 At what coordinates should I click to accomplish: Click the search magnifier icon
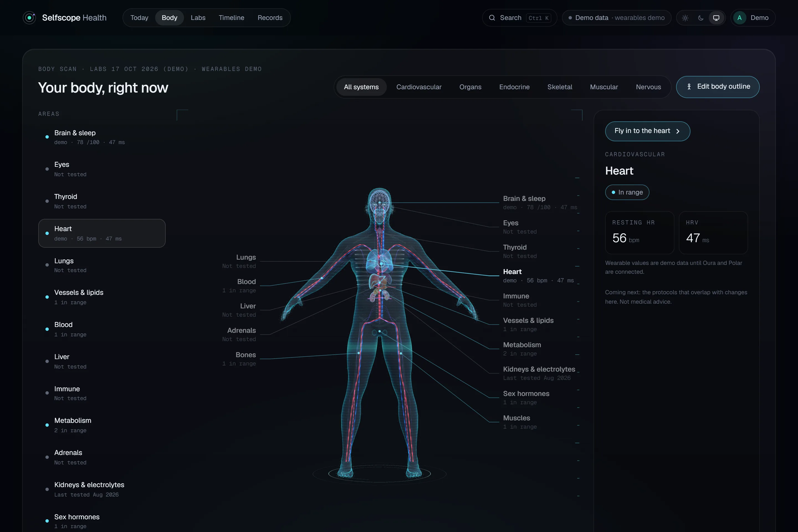coord(492,18)
